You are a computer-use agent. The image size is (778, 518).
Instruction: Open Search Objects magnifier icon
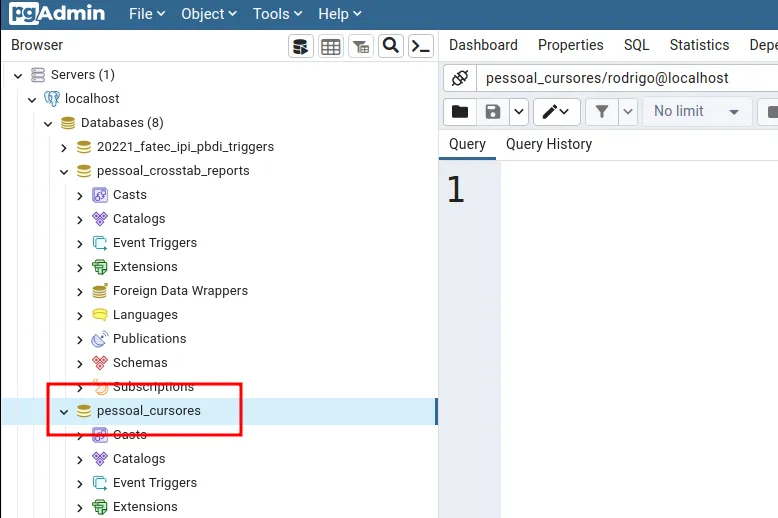click(391, 47)
